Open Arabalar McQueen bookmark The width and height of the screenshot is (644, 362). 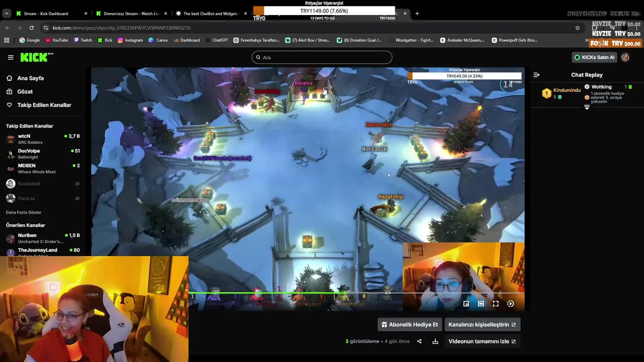point(462,40)
